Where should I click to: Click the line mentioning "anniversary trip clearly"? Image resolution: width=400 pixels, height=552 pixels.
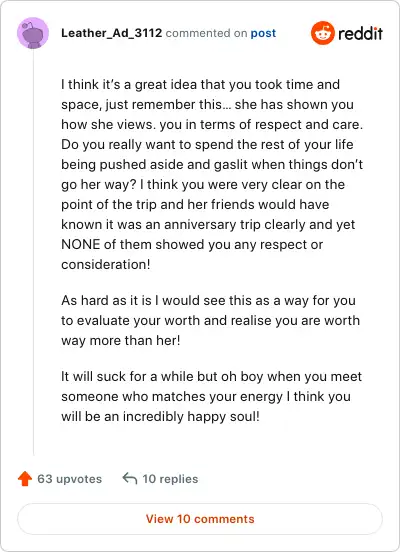click(208, 224)
